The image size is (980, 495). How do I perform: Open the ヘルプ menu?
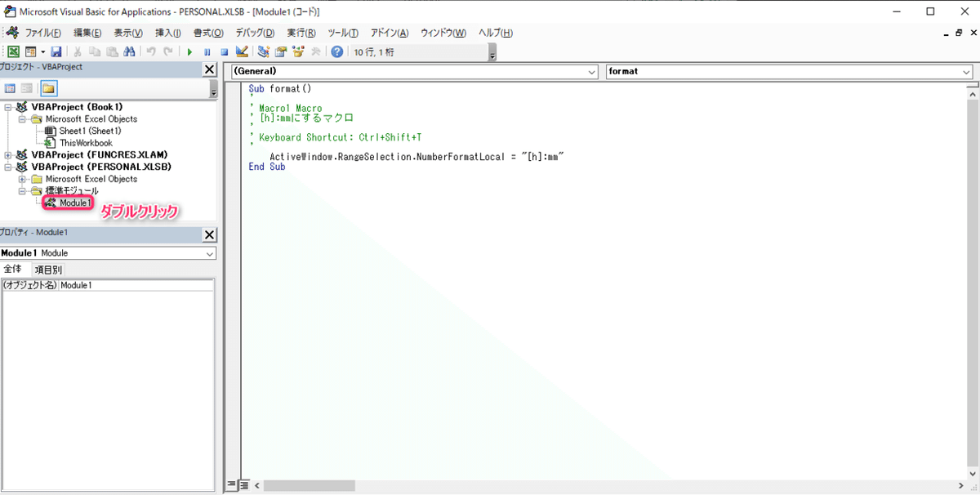point(495,33)
